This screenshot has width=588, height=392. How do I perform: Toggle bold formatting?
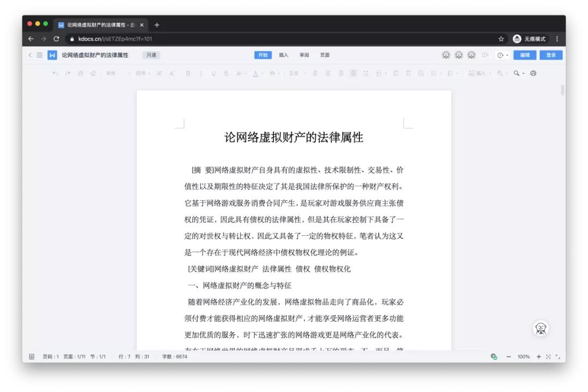[188, 74]
